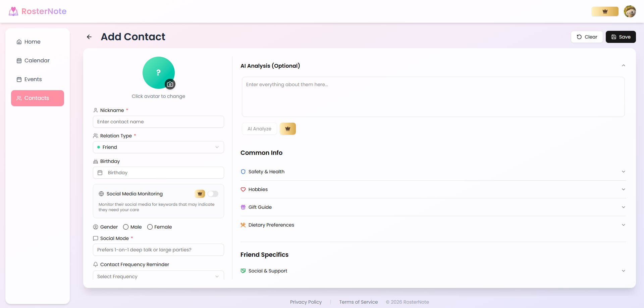Open the Privacy Policy link

[306, 302]
